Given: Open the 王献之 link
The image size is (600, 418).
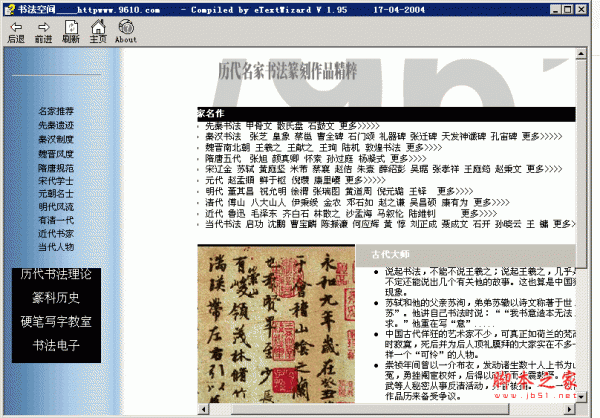Looking at the screenshot, I should tap(300, 147).
